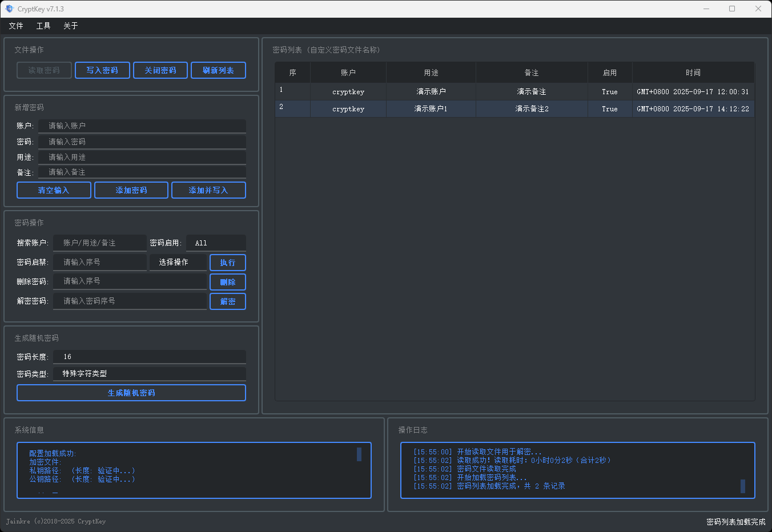Open the 选择操作 dropdown
The width and height of the screenshot is (772, 532).
click(x=178, y=263)
